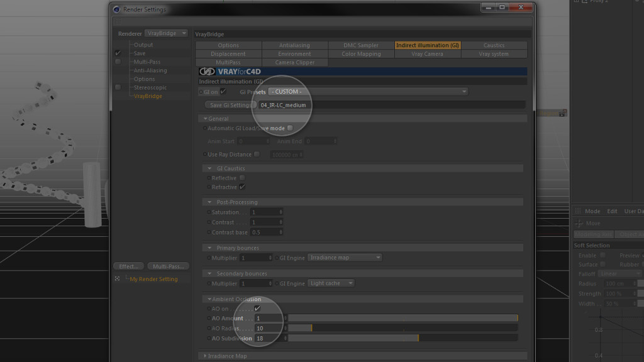The height and width of the screenshot is (362, 644).
Task: Open the Displacement tab
Action: (x=228, y=54)
